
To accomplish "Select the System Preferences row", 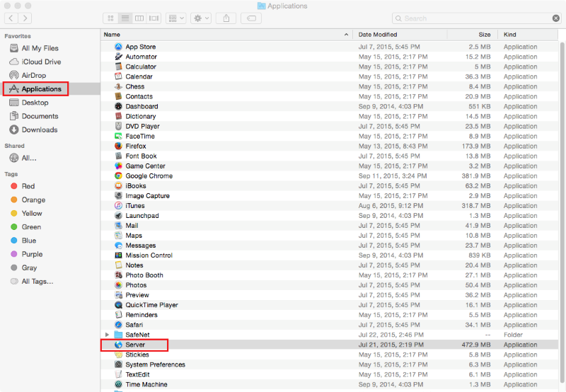I will tap(329, 364).
